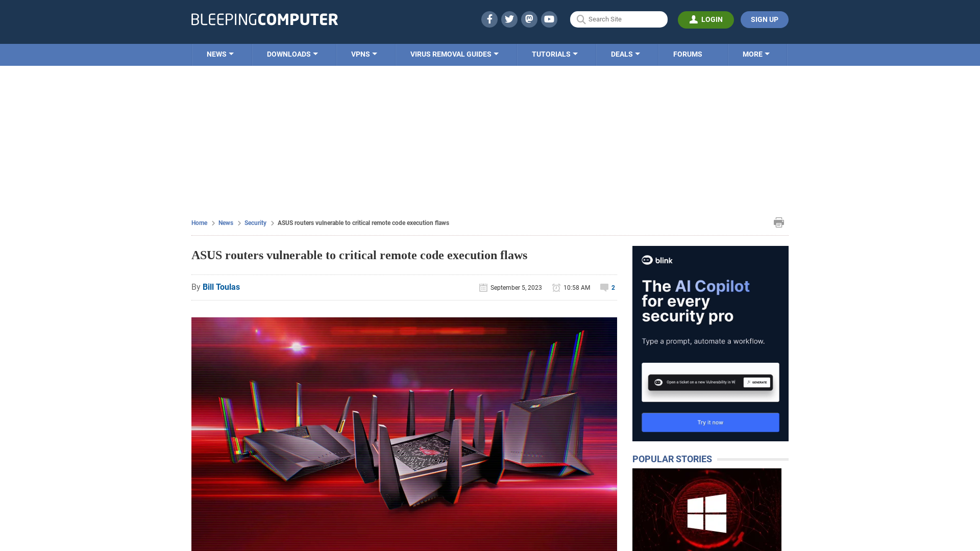Click the search magnifier icon
The image size is (980, 551).
click(x=581, y=19)
